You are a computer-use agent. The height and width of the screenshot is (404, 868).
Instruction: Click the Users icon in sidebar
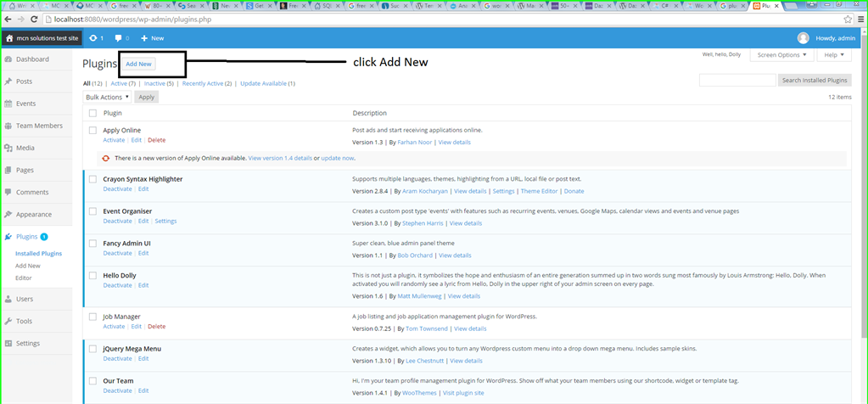click(8, 299)
